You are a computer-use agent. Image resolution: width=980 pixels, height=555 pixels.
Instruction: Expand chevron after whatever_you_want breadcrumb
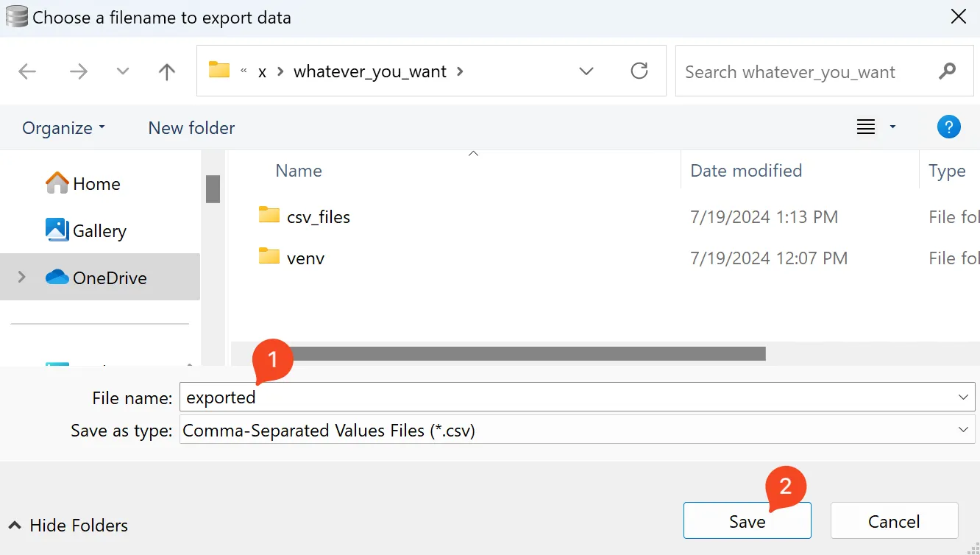tap(461, 71)
